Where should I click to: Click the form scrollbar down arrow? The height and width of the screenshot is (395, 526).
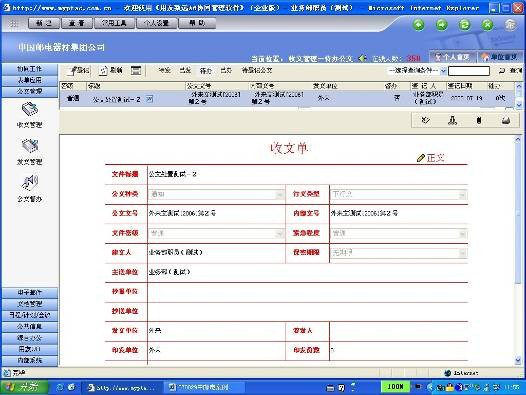pyautogui.click(x=518, y=361)
